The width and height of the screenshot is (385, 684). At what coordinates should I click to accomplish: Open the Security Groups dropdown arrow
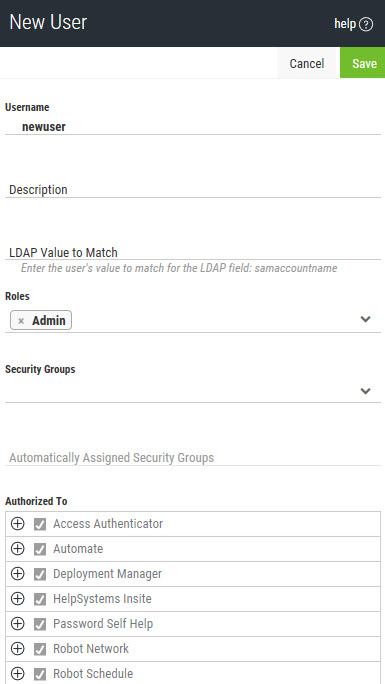365,391
